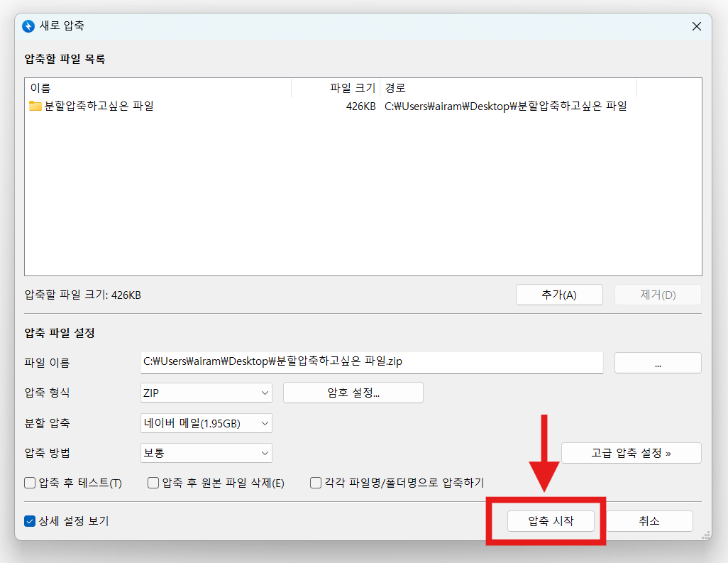Uncheck the 상세 설정 보기 checkbox
The width and height of the screenshot is (728, 563).
click(x=29, y=520)
